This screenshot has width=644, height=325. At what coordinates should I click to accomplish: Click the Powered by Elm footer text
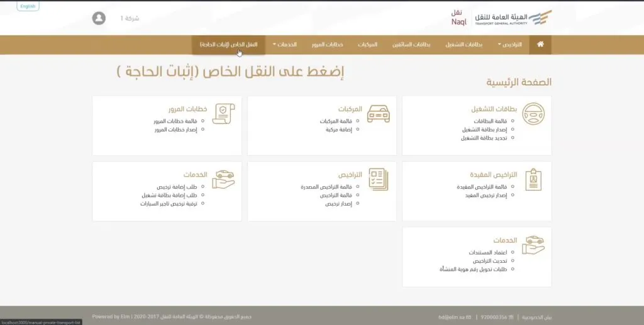[x=111, y=317]
